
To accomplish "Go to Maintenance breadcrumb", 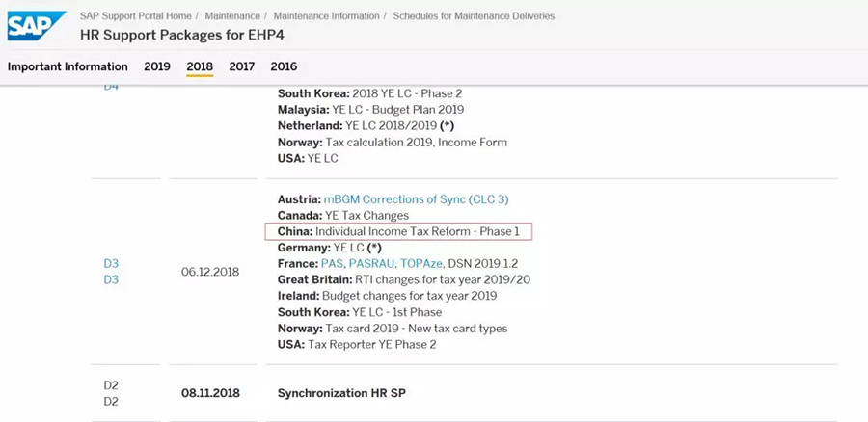I will (232, 16).
